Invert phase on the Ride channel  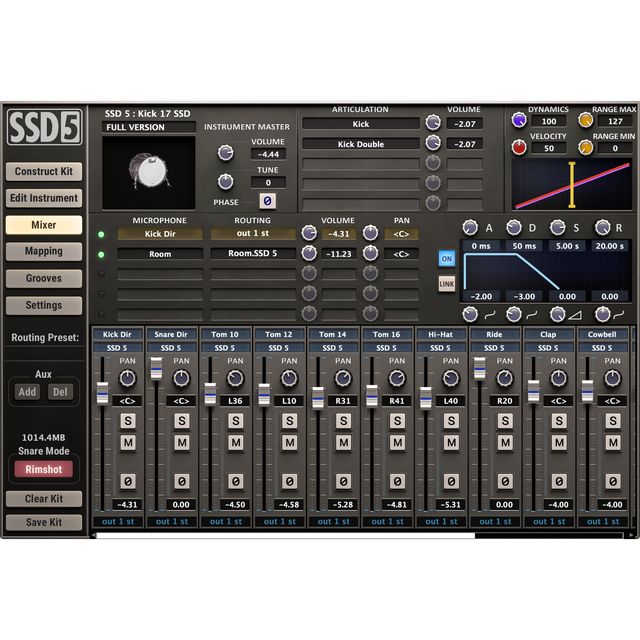click(x=505, y=481)
